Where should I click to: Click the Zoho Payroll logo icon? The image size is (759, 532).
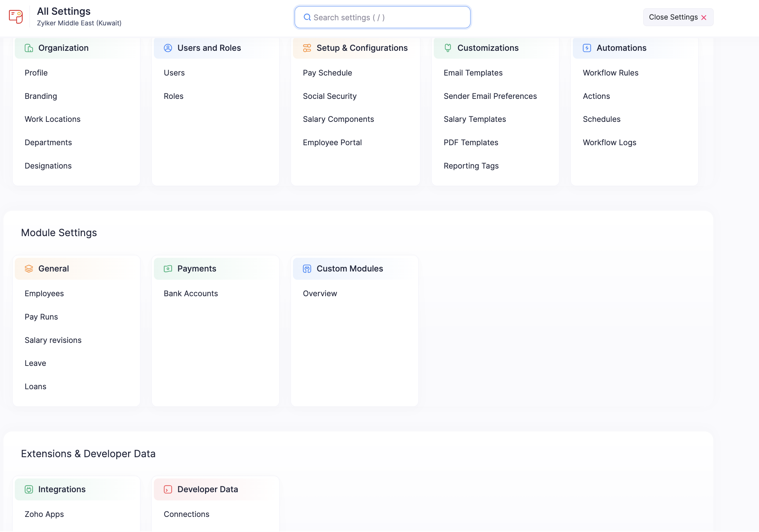[x=16, y=17]
